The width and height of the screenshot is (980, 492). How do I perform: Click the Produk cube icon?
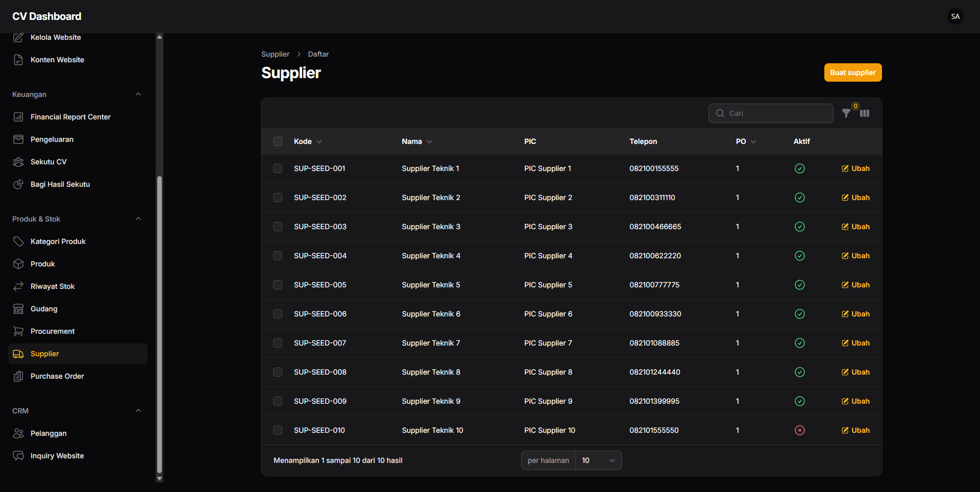[x=18, y=264]
